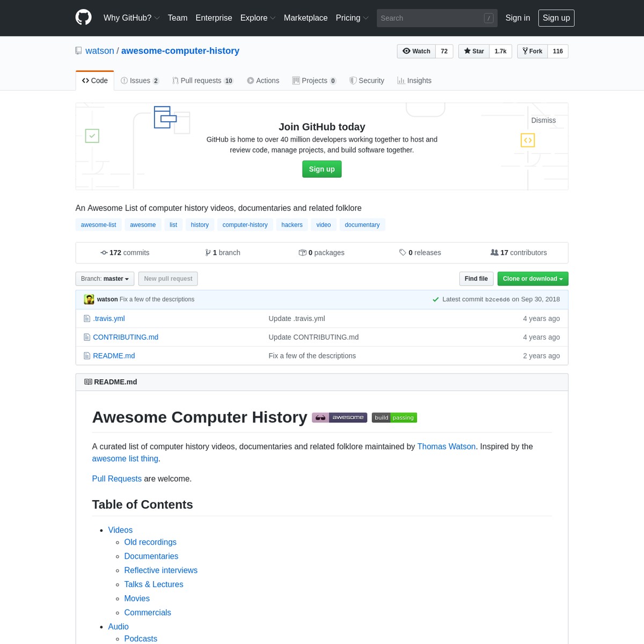
Task: Switch to the Code tab
Action: point(95,80)
